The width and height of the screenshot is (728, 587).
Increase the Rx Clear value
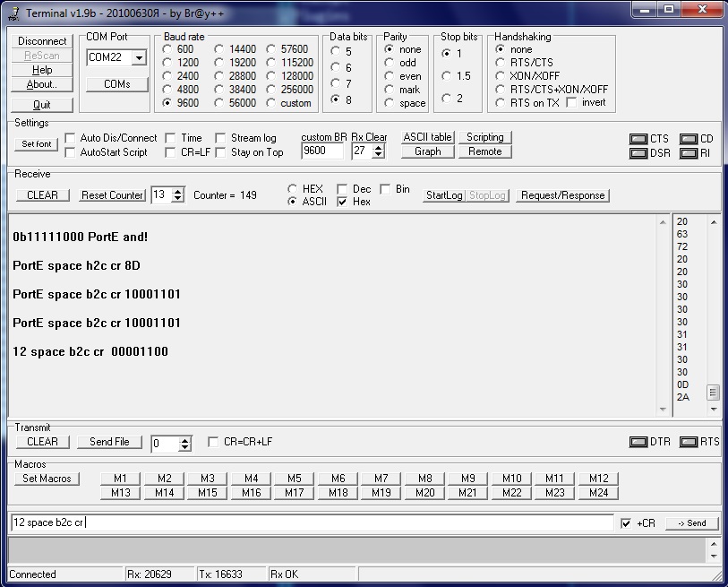click(379, 148)
